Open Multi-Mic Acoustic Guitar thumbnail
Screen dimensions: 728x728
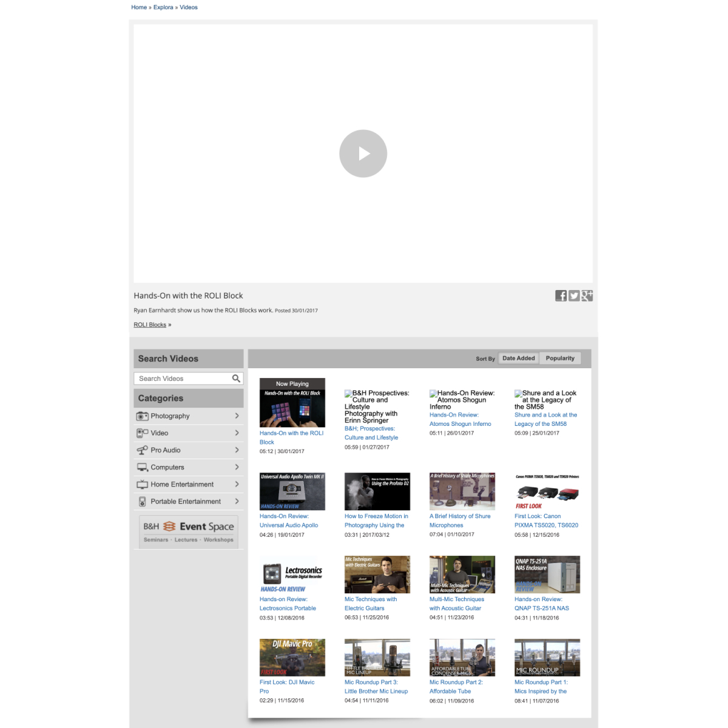[x=462, y=575]
